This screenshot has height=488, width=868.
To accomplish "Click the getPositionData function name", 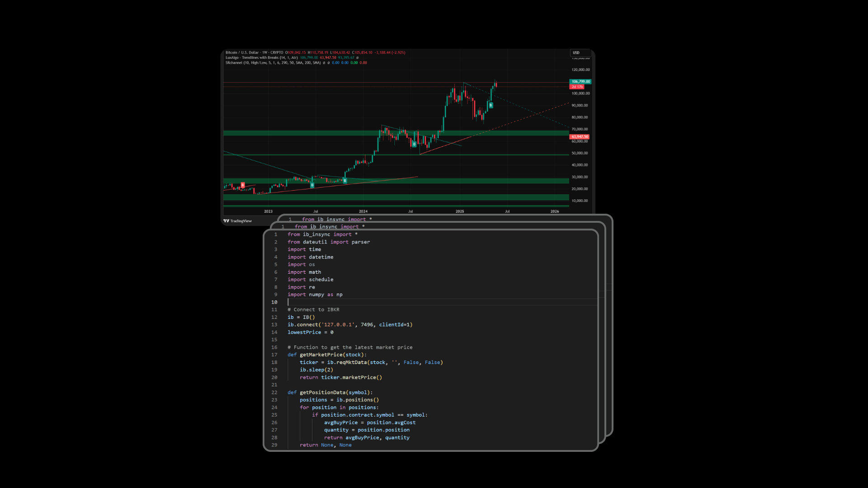I will pos(322,393).
